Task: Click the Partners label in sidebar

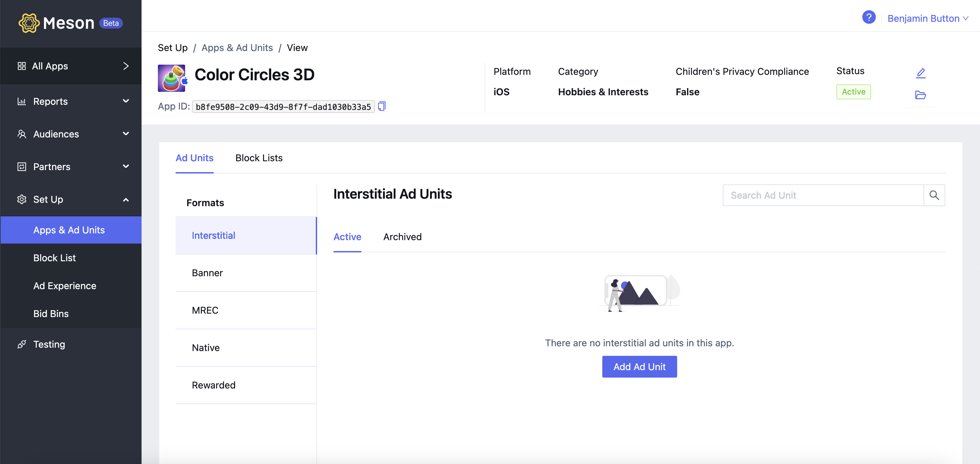Action: 52,167
